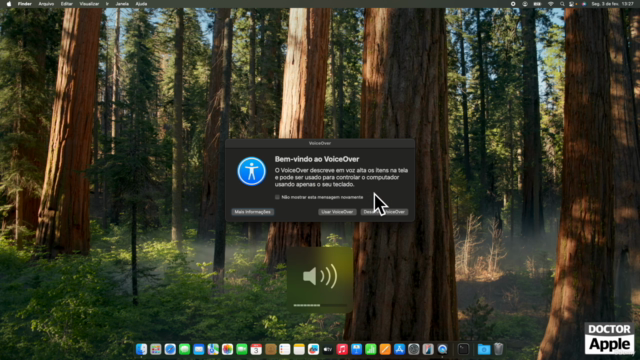Open Calendar icon showing 3
Viewport: 640px width, 360px height.
256,349
